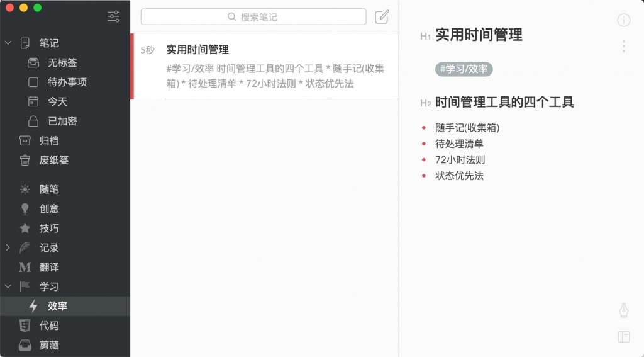Viewport: 644px width, 357px height.
Task: Collapse the 学习 tag chevron
Action: tap(8, 286)
